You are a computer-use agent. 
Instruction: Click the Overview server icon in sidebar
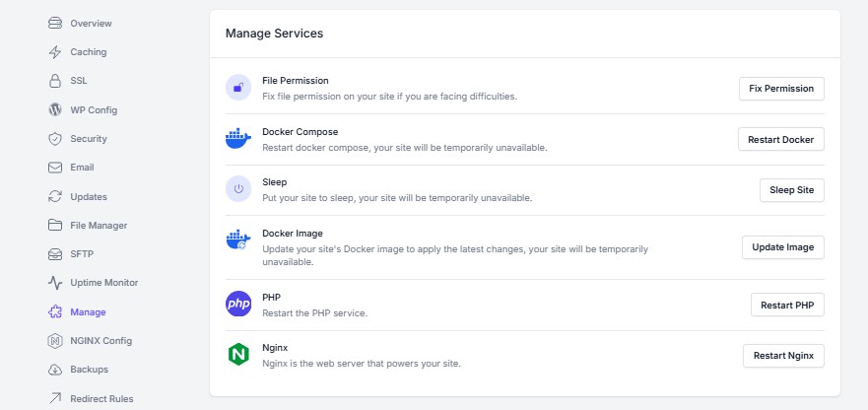pyautogui.click(x=55, y=24)
